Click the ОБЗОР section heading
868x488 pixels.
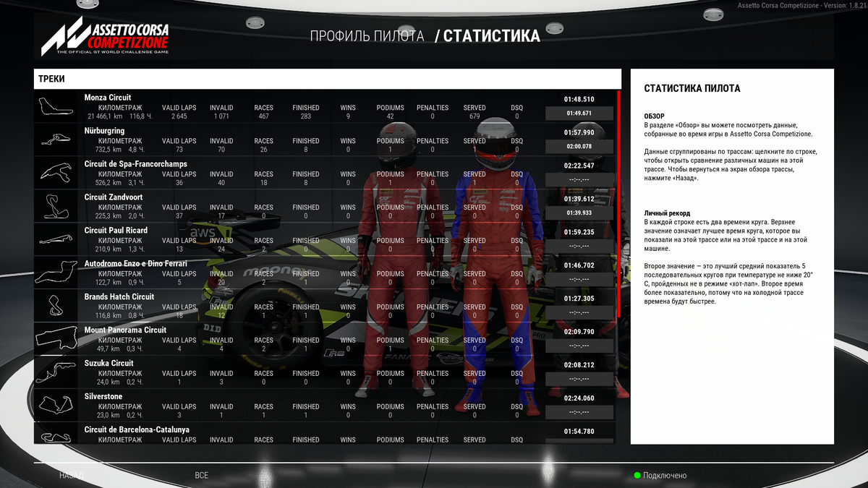[654, 116]
